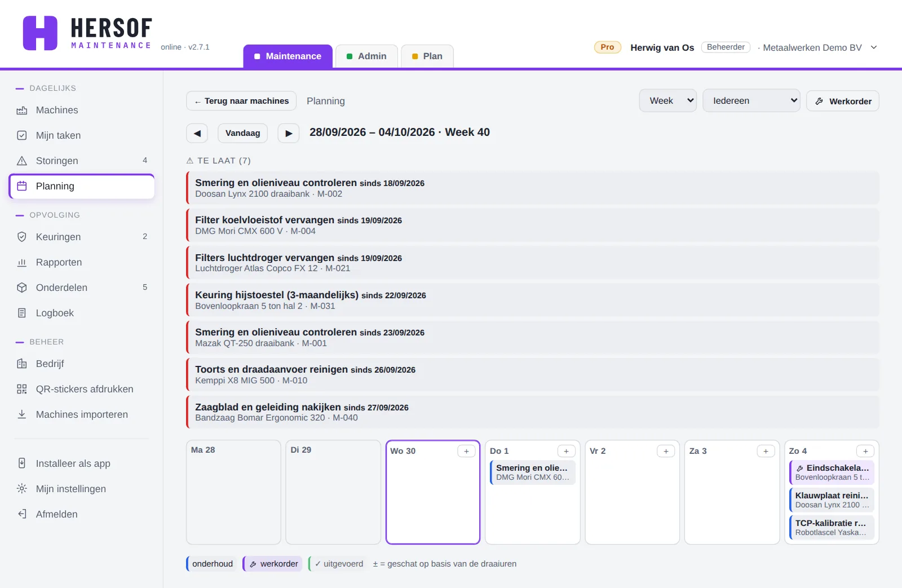Click the onderhoud legend chip
The image size is (902, 588).
pos(211,564)
